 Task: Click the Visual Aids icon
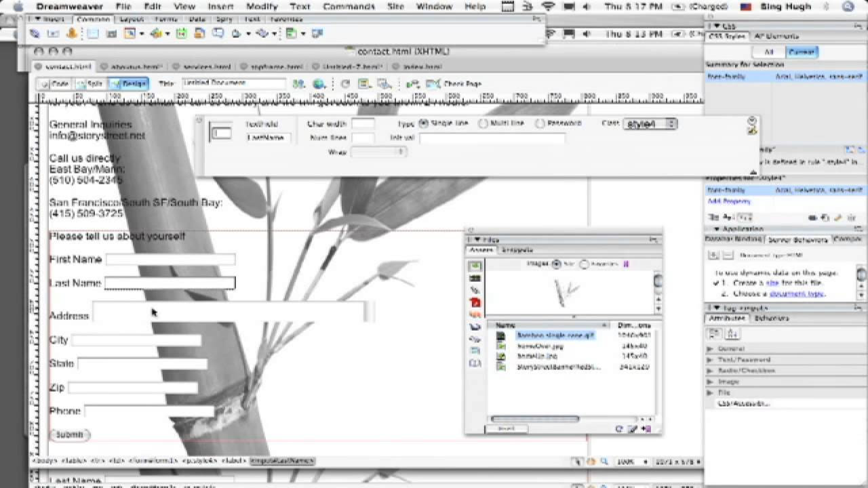(x=384, y=84)
